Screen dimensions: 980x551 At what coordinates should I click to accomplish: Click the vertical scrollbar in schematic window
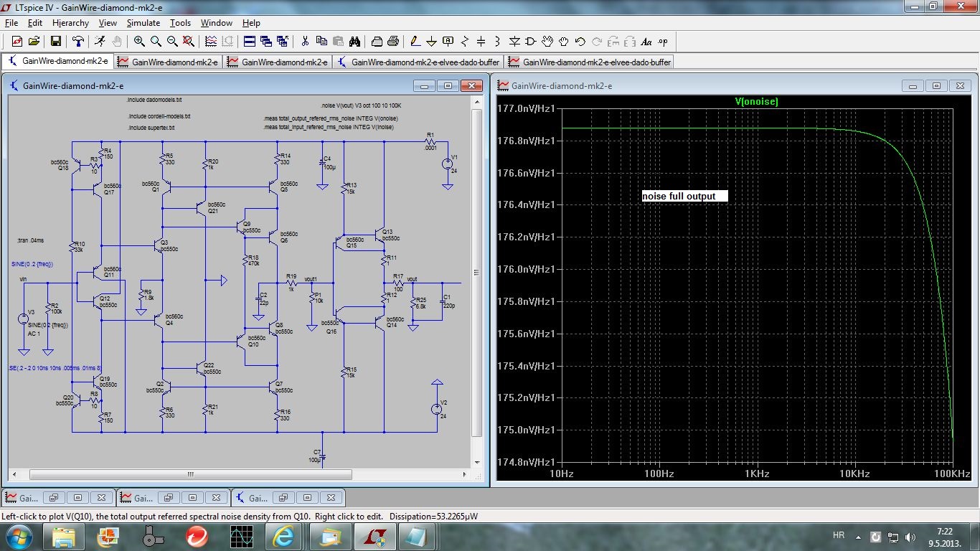tap(477, 272)
